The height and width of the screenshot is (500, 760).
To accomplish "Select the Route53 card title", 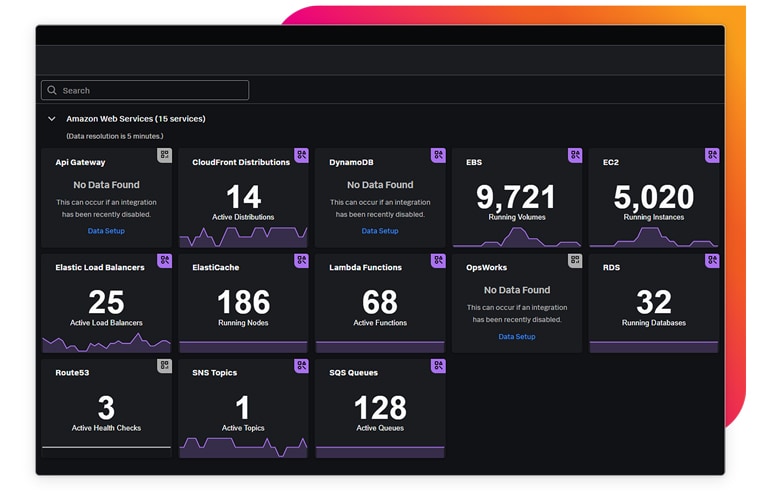I will coord(72,373).
